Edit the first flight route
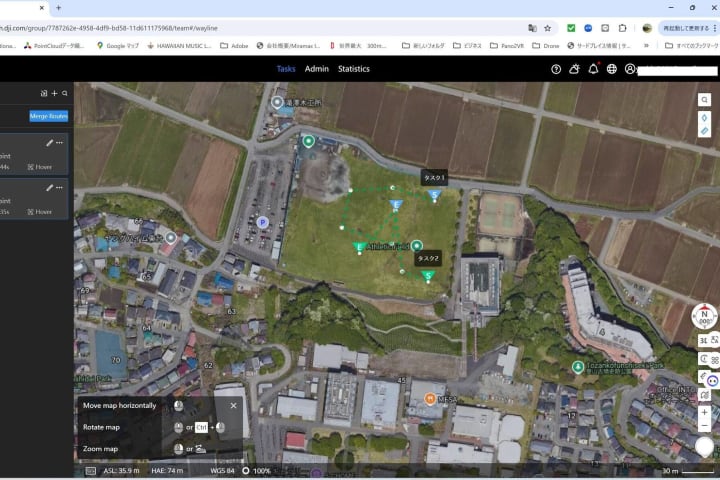The image size is (720, 480). [x=49, y=143]
